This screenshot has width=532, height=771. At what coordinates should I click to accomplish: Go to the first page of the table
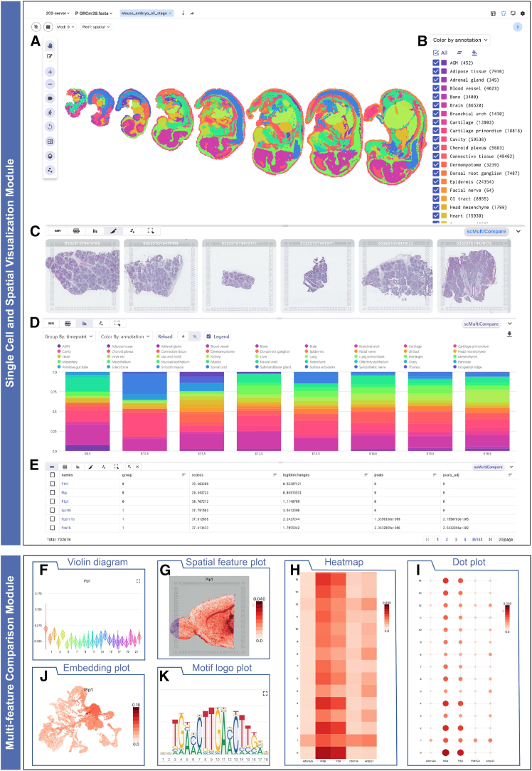(427, 539)
